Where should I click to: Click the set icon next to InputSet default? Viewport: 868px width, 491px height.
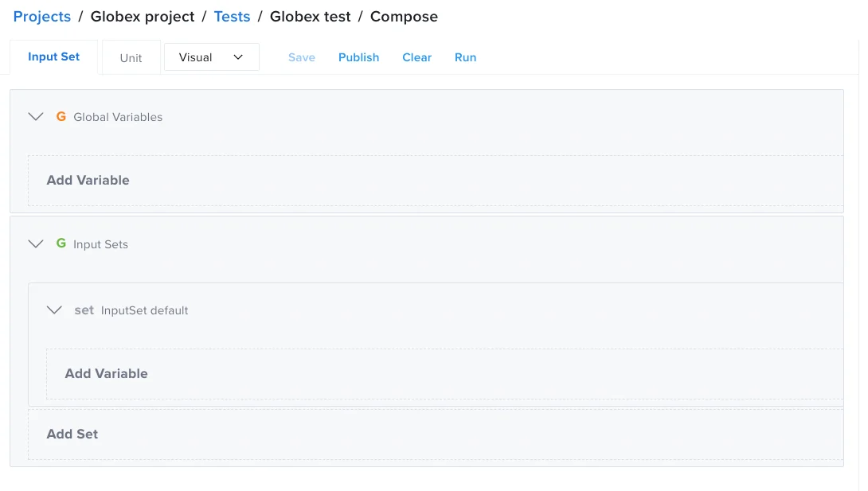(x=84, y=310)
